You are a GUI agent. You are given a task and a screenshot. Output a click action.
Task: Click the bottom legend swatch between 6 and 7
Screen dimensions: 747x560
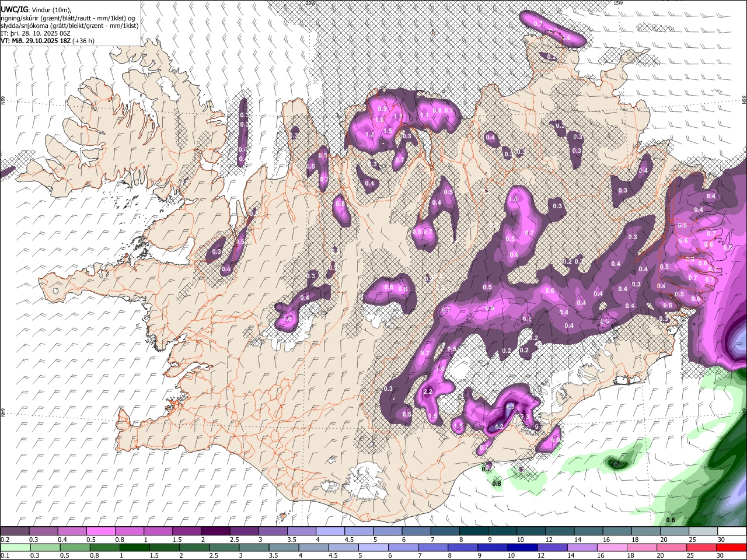click(x=403, y=547)
